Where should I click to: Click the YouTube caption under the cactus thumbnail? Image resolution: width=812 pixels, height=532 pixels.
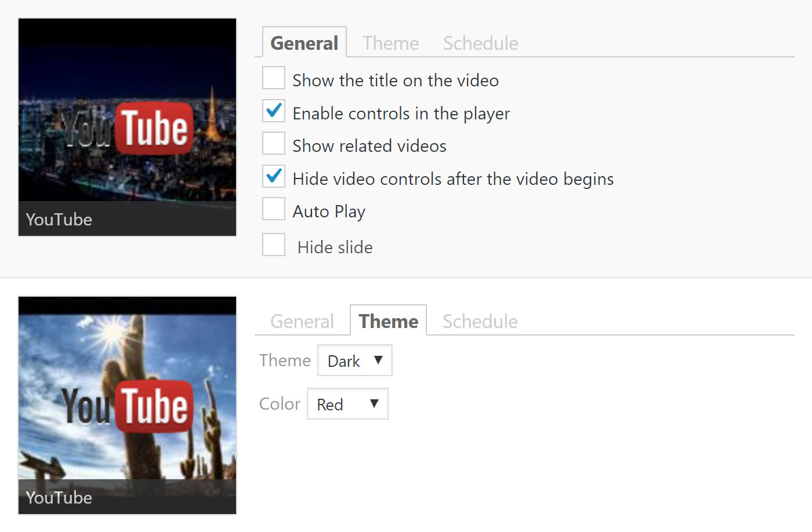(x=59, y=498)
